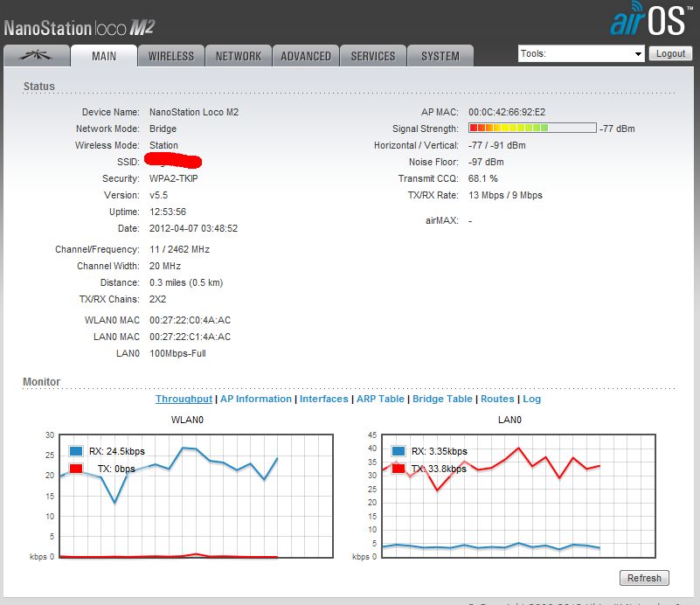Open the Log link
The image size is (700, 605).
point(531,399)
